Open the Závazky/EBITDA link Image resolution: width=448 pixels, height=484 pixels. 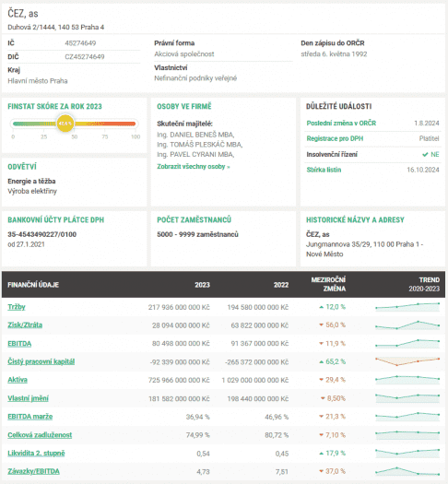33,471
